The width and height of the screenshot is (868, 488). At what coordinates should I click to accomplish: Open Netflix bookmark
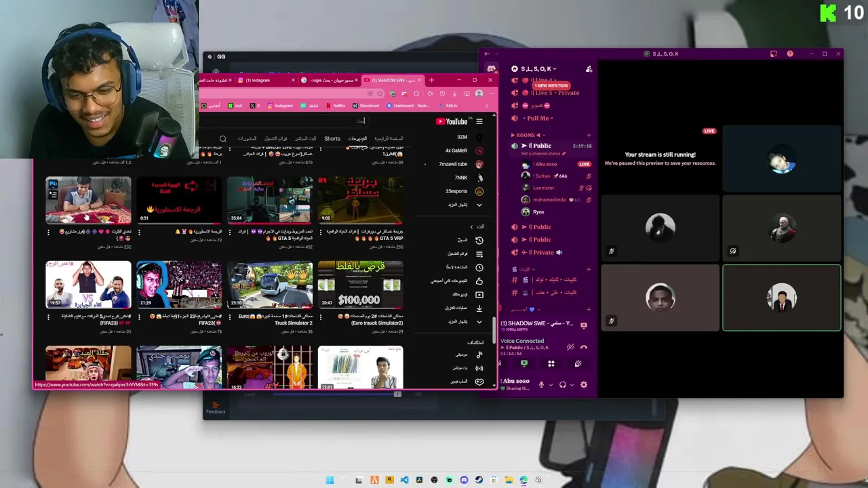click(x=336, y=106)
